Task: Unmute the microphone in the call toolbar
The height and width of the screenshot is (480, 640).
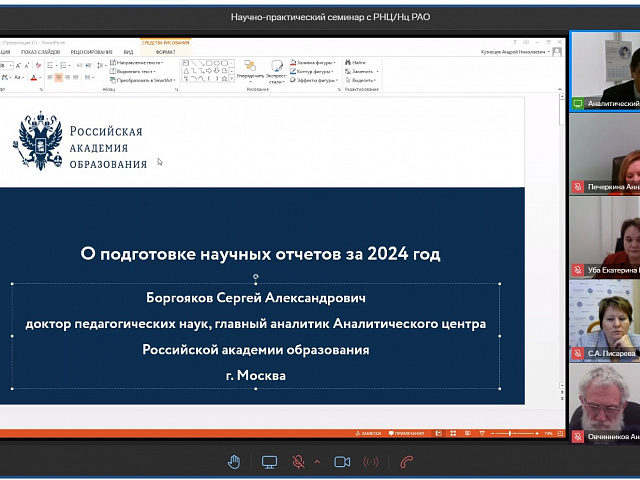Action: pos(298,462)
